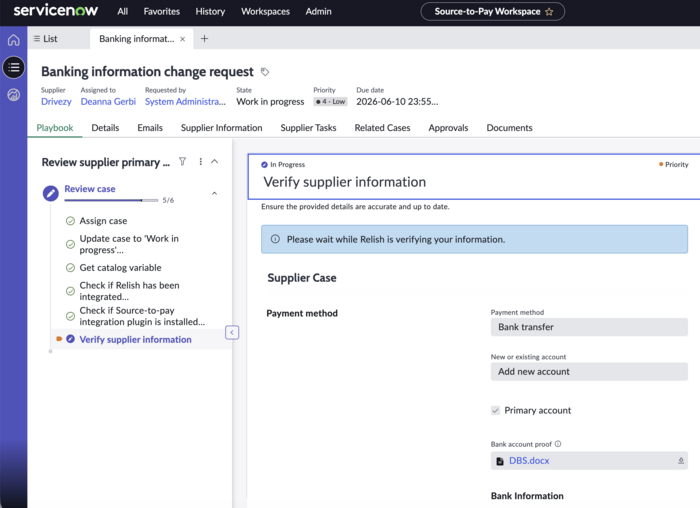Open the playbook more options menu
700x508 pixels.
(x=200, y=162)
